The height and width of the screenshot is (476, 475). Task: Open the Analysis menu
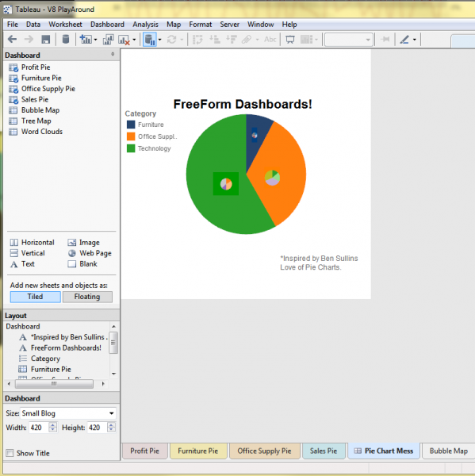coord(145,25)
